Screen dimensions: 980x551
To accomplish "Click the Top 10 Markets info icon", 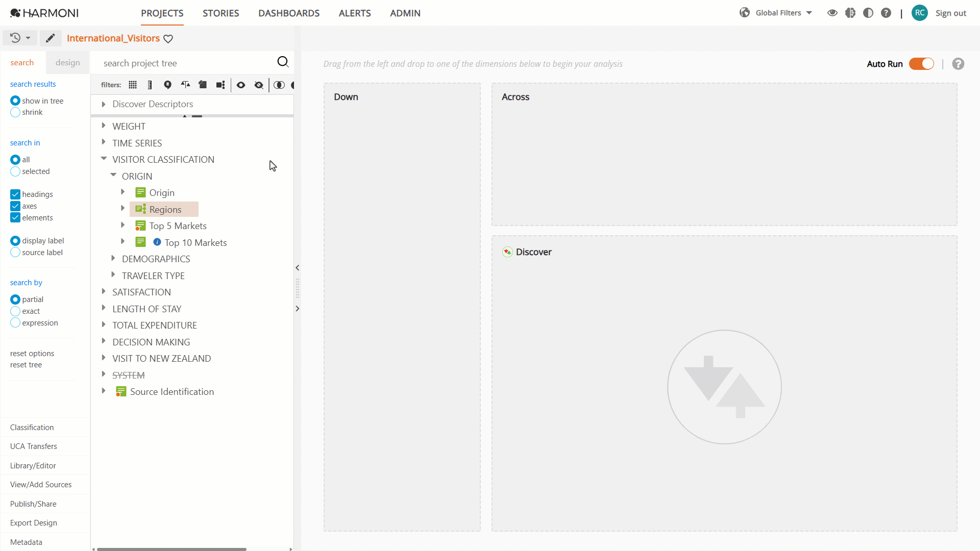I will pos(157,242).
